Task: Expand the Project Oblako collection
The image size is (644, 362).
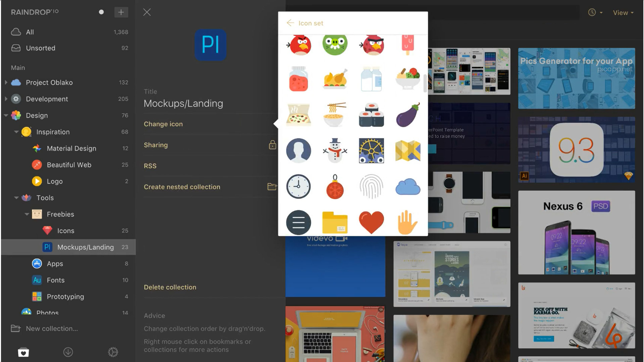Action: tap(6, 83)
